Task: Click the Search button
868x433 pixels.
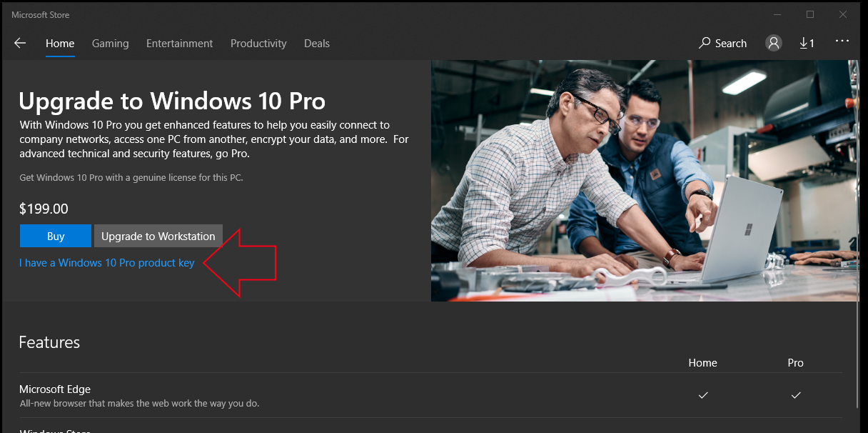Action: tap(722, 43)
